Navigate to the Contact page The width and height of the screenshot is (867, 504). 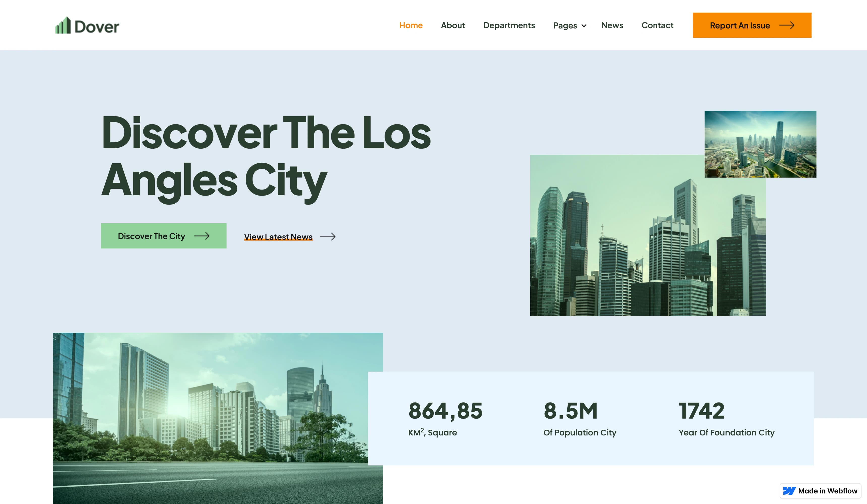click(657, 25)
